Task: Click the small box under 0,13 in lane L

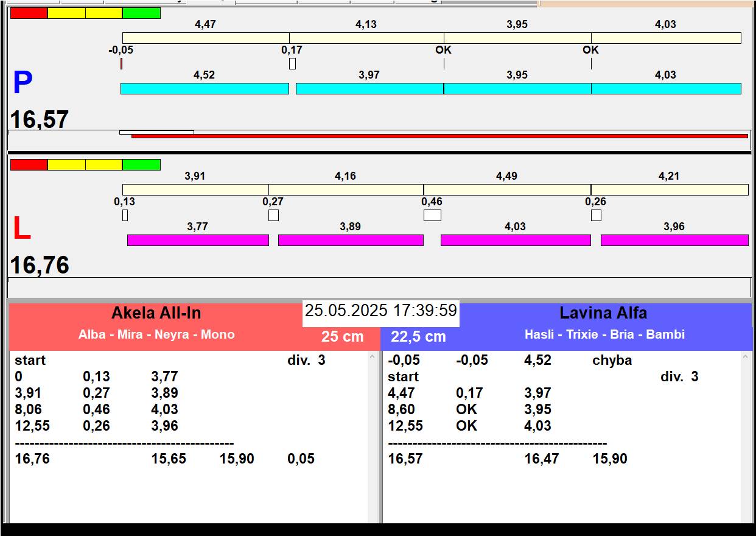Action: 125,215
